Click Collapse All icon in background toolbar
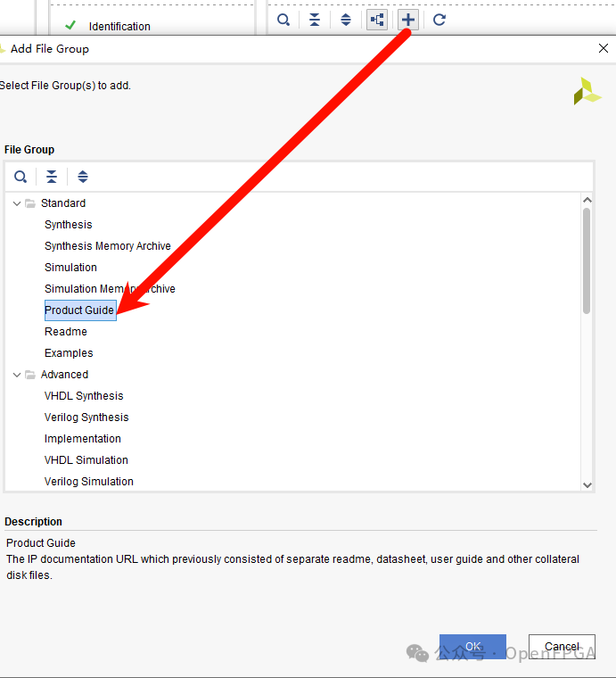This screenshot has height=678, width=616. tap(315, 20)
